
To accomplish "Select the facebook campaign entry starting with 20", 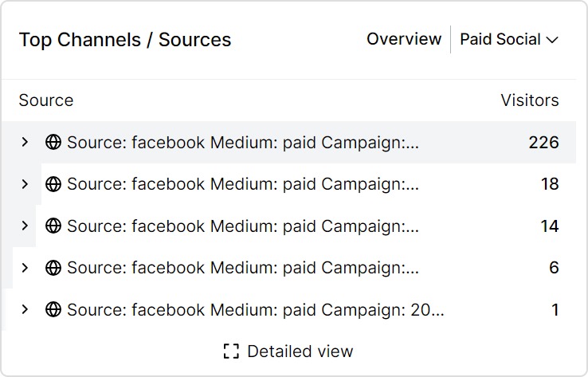I will click(x=255, y=309).
